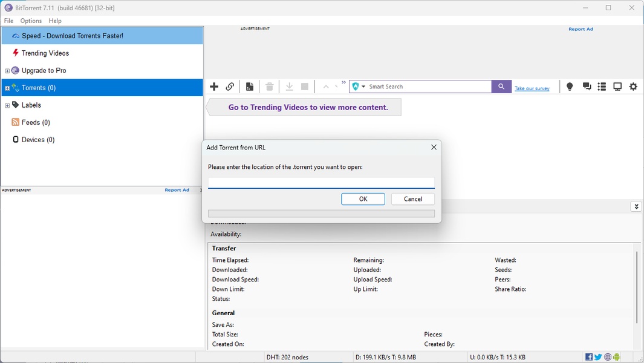Open the Add Torrent from URL link icon
Screen dimensions: 644x363
point(230,87)
